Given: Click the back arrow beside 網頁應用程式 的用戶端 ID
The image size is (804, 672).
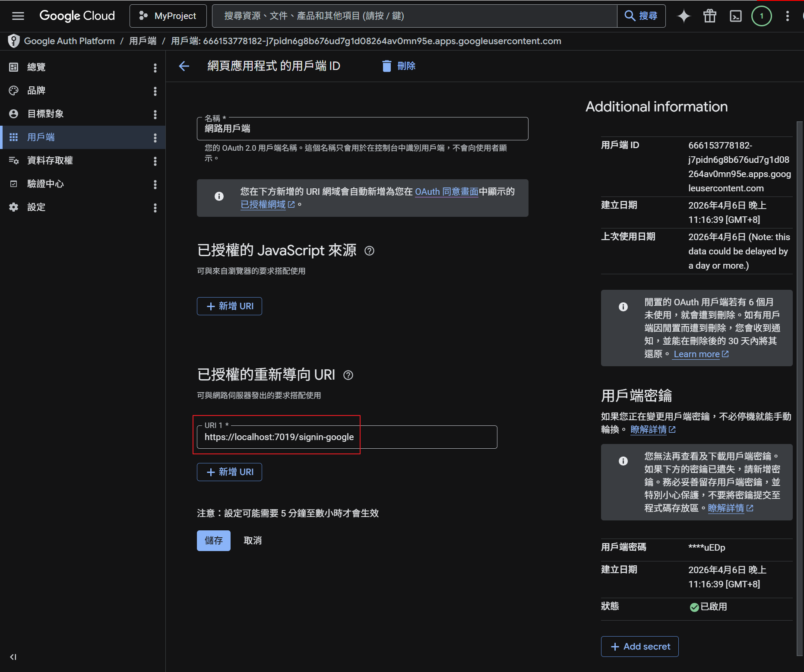Looking at the screenshot, I should (x=184, y=66).
